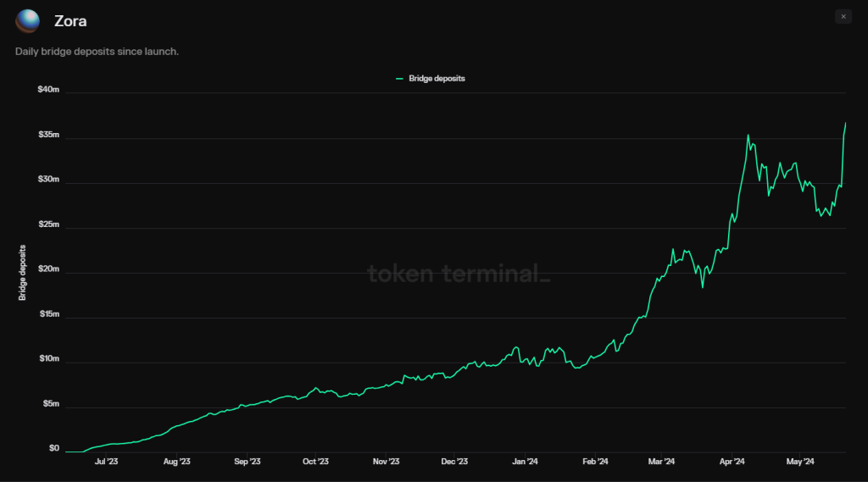Click the token terminal_ watermark
Image resolution: width=868 pixels, height=482 pixels.
[458, 274]
